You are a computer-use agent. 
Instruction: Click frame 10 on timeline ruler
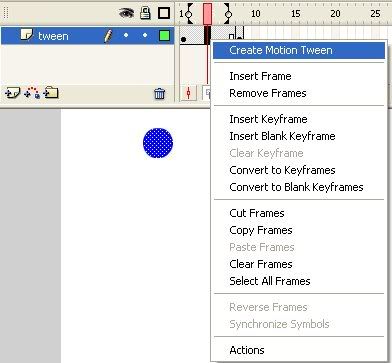point(255,14)
